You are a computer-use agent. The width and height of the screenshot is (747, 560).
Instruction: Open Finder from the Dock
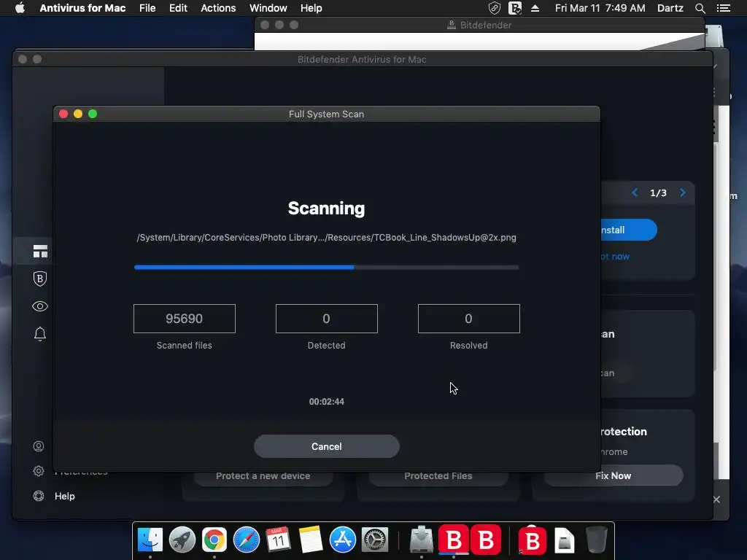tap(150, 540)
